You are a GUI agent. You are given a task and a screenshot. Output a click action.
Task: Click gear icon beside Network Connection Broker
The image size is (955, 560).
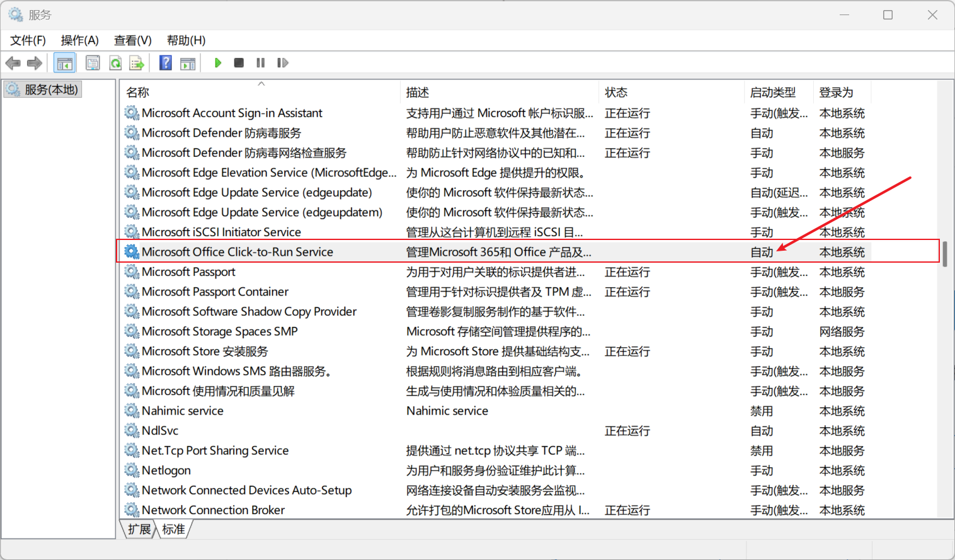[131, 510]
